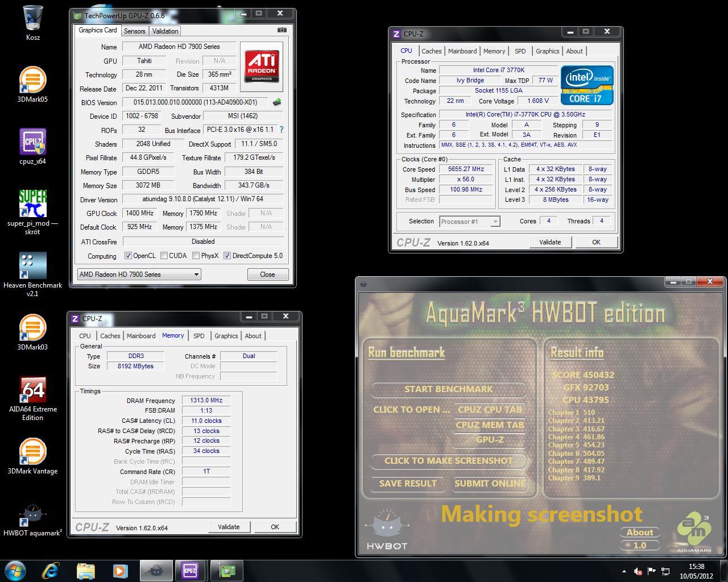Show hidden tray icons arrow
Screen dimensions: 728x582
[624, 571]
